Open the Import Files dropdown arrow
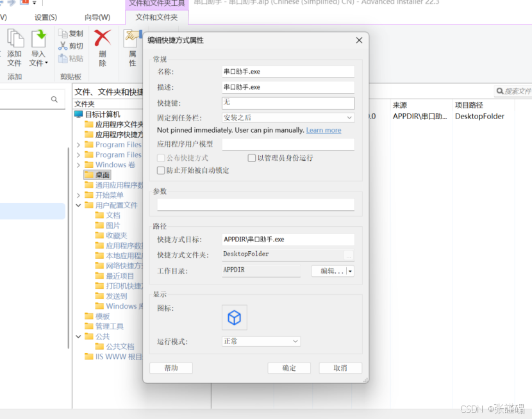This screenshot has width=532, height=419. (x=46, y=63)
